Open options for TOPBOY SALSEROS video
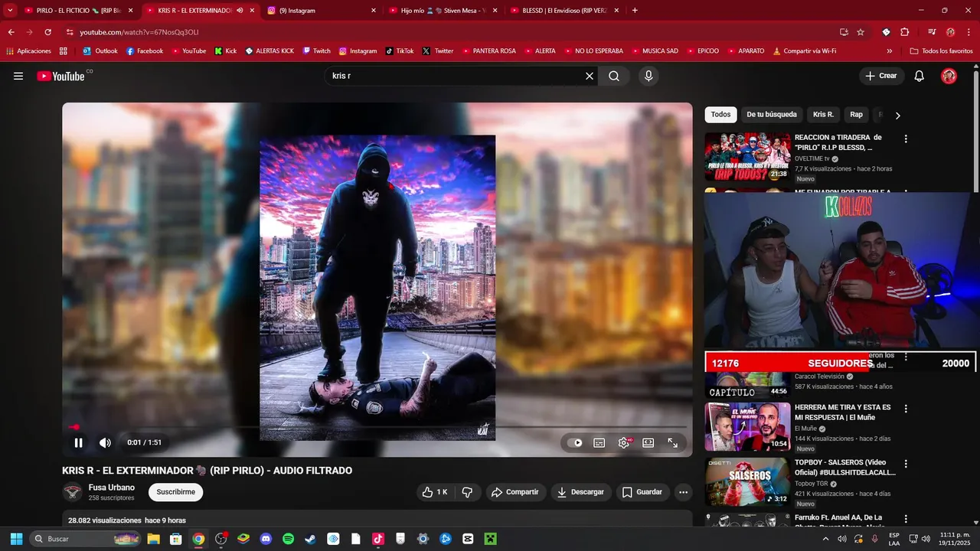Viewport: 980px width, 551px height. (906, 464)
